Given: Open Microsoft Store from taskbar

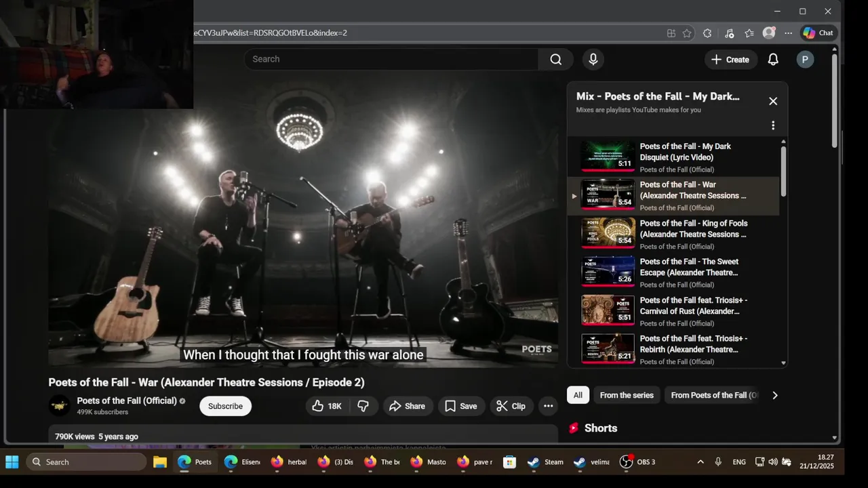Looking at the screenshot, I should point(509,462).
